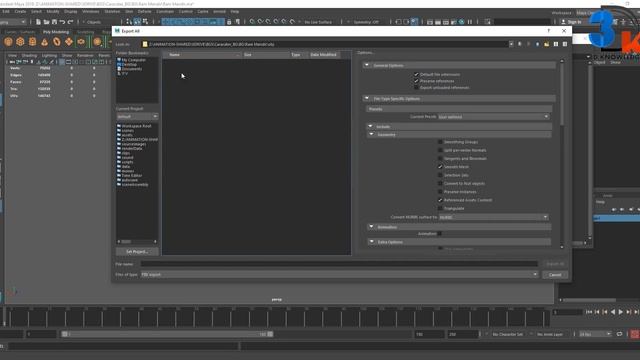
Task: Enable Selection Sets checkbox
Action: (440, 175)
